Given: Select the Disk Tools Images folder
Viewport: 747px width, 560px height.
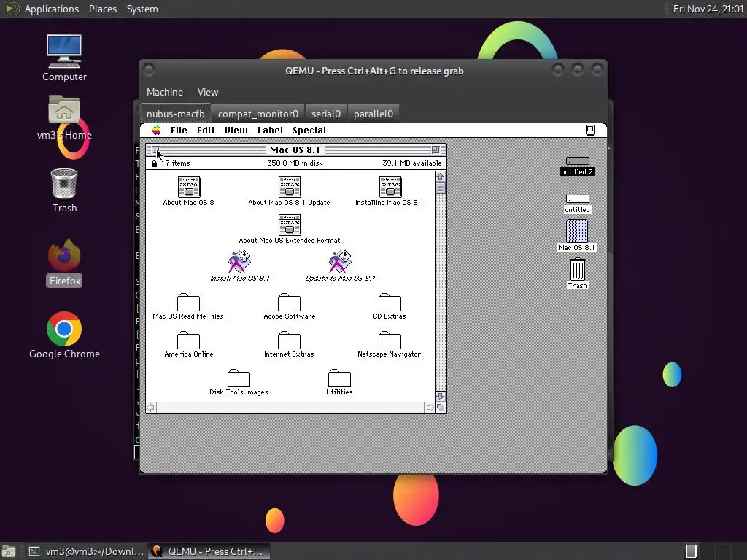Looking at the screenshot, I should [x=239, y=378].
